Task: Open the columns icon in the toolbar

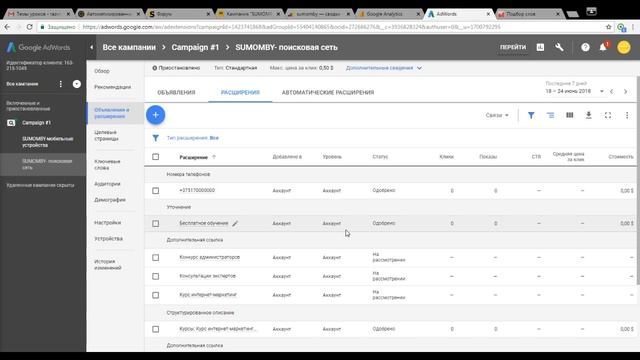Action: pos(569,116)
